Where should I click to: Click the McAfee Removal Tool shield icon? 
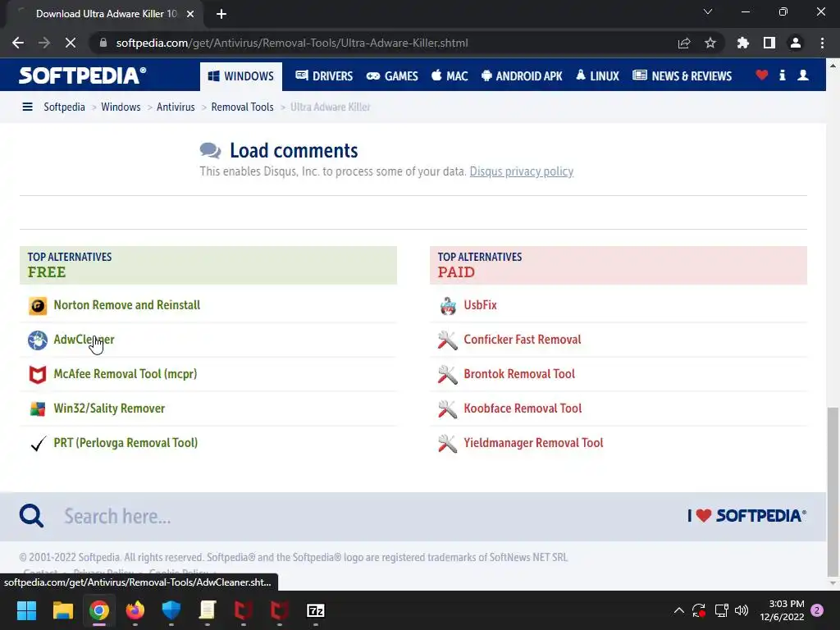pos(38,374)
